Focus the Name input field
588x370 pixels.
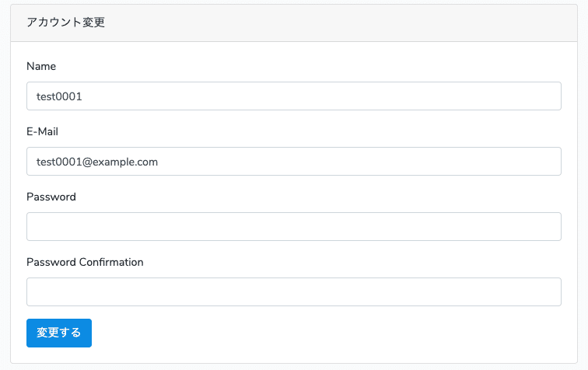click(294, 96)
